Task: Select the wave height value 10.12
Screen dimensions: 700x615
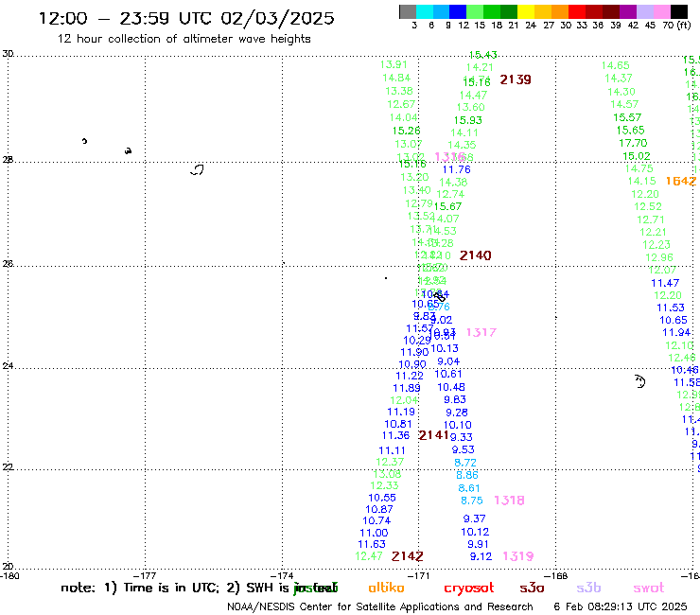Action: (x=475, y=532)
